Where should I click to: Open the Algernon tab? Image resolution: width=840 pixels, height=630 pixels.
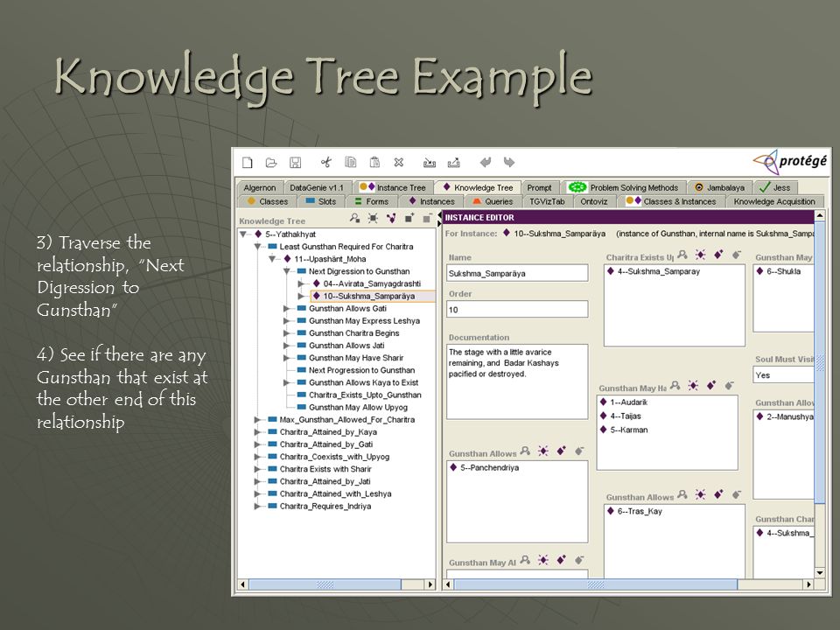[259, 187]
